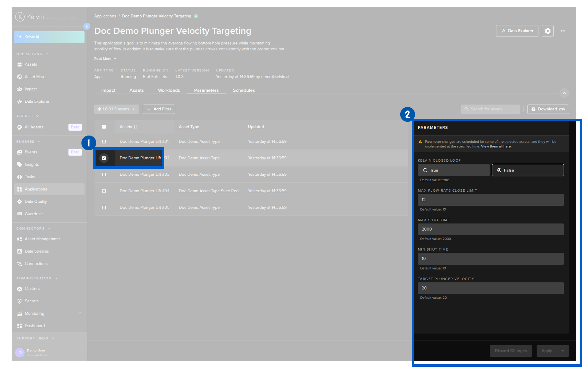Click Discard Changes button
Image resolution: width=588 pixels, height=368 pixels.
tap(511, 351)
